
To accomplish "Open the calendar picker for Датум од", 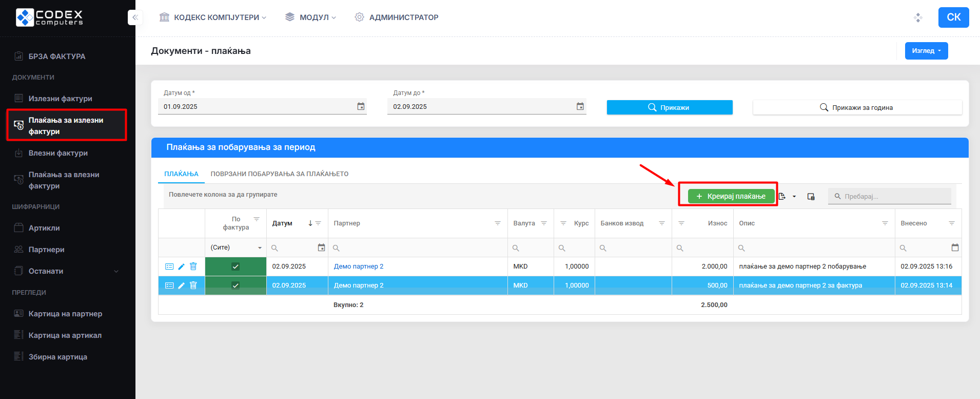I will coord(361,106).
